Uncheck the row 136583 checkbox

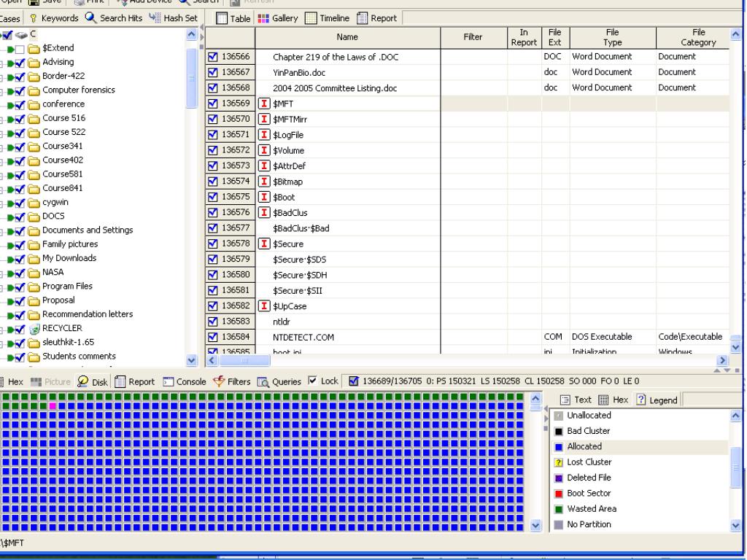213,322
